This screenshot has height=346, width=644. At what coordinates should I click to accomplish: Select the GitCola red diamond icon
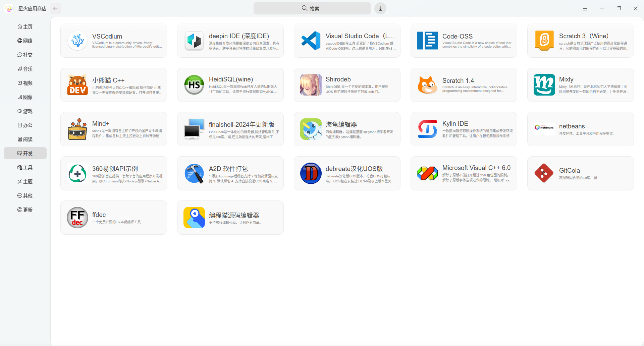[544, 173]
